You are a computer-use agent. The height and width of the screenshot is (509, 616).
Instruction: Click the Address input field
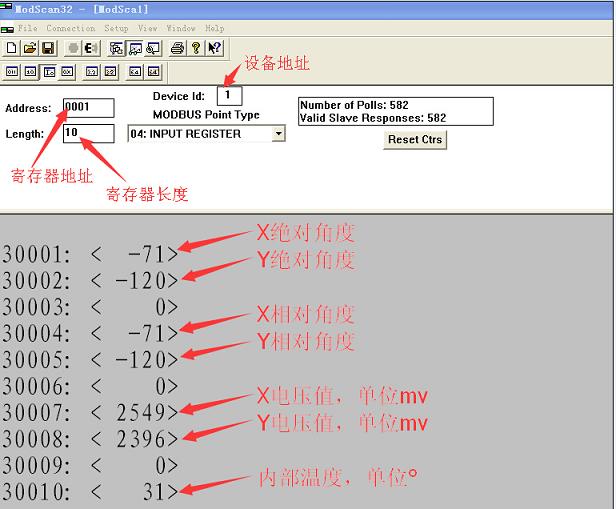(88, 107)
